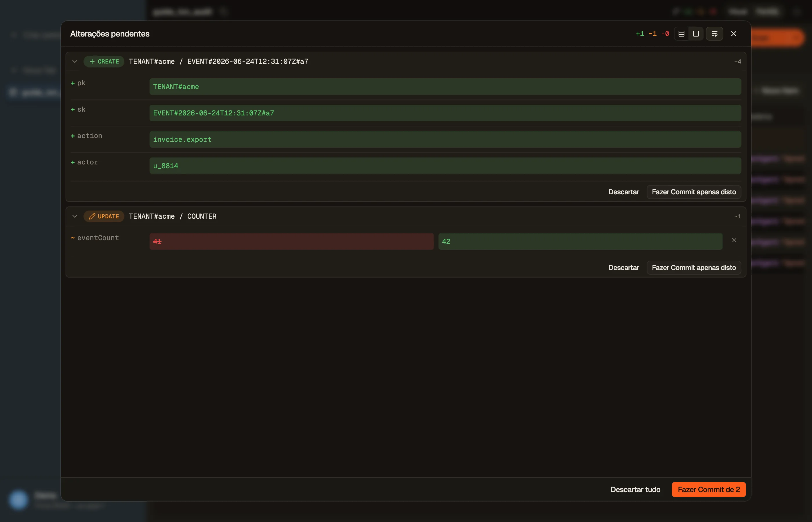Click the action field label
Viewport: 812px width, 522px height.
90,136
